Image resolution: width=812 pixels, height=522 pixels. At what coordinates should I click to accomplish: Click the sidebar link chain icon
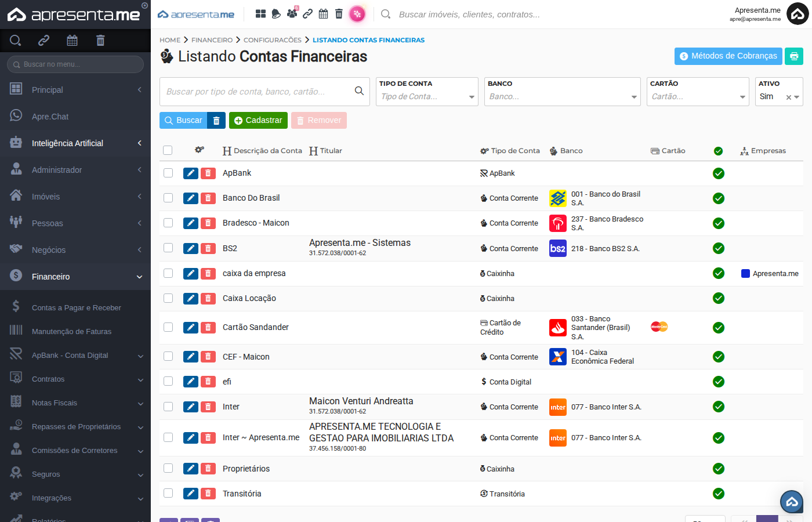point(43,40)
